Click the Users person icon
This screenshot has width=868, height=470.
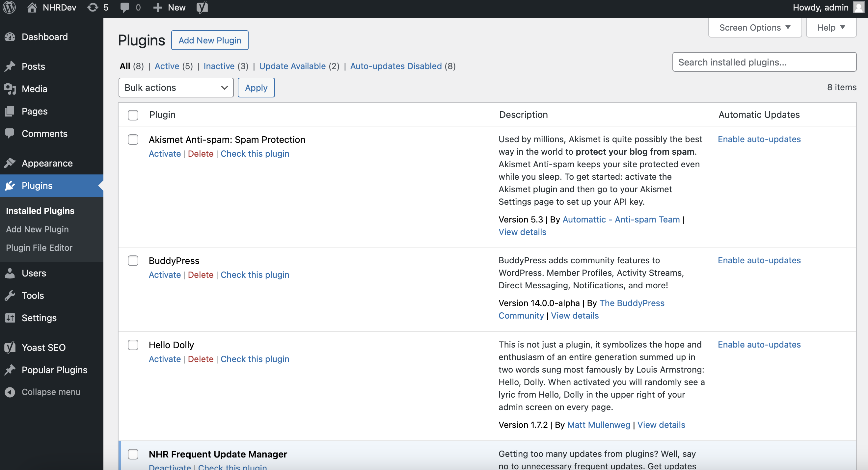10,273
